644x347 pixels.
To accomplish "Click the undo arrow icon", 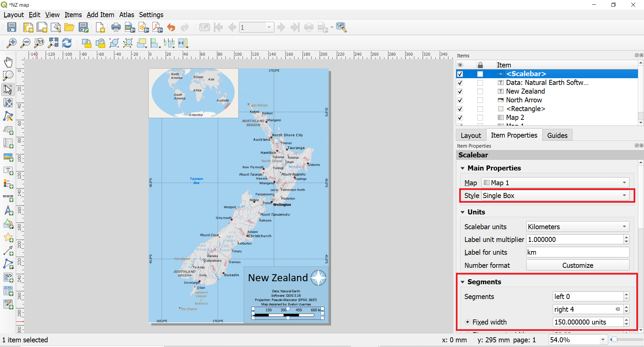I will click(171, 27).
